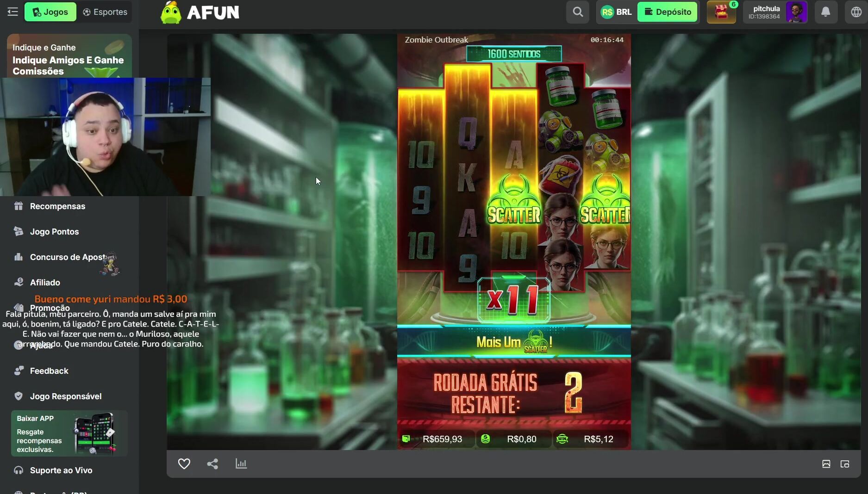Click the Mais Um Scatter banner
This screenshot has width=868, height=494.
tap(514, 342)
